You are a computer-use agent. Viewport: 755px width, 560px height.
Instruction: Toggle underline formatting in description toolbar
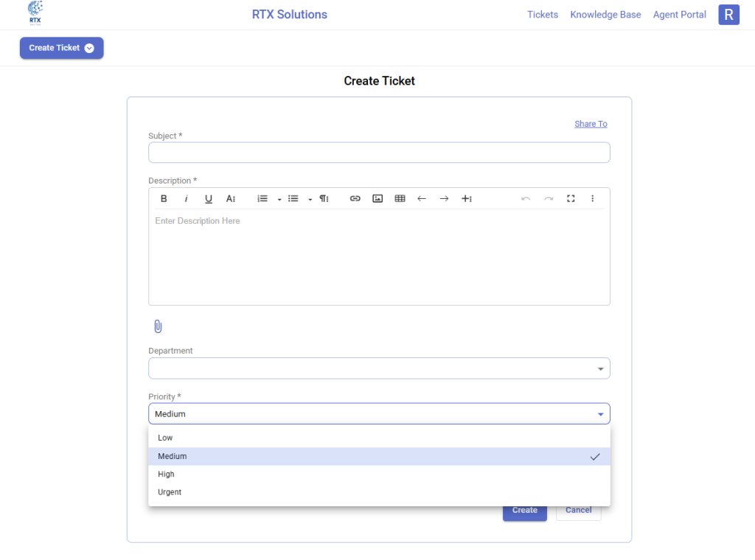tap(209, 199)
